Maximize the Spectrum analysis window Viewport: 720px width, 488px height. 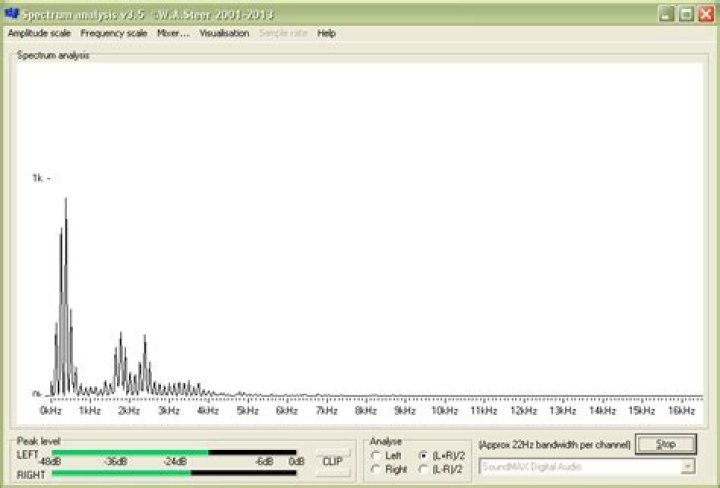coord(686,14)
